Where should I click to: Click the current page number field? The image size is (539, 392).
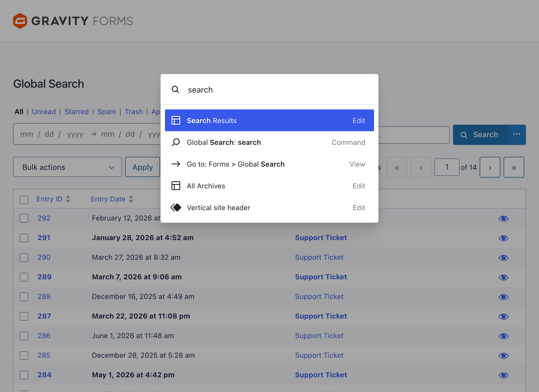point(447,167)
